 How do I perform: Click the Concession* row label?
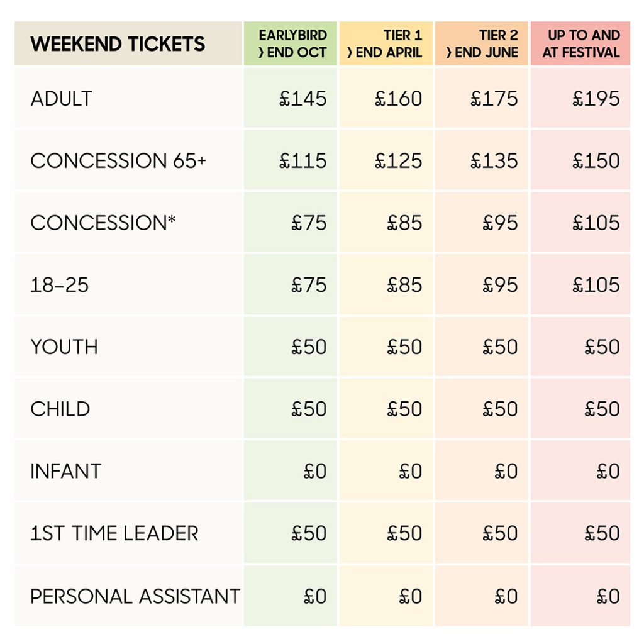click(x=103, y=223)
